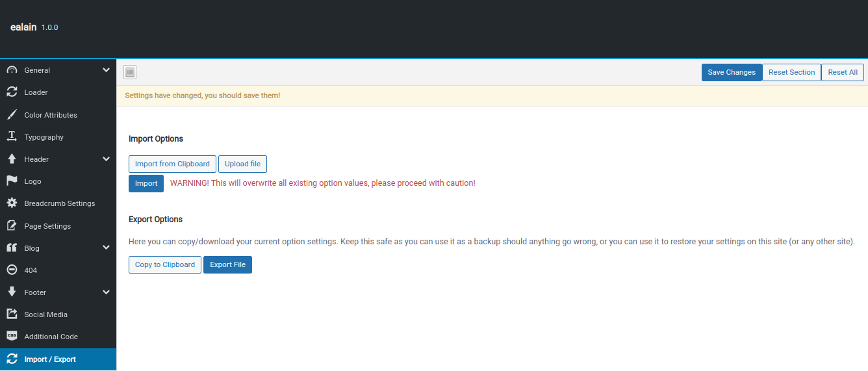Click the blue Import button

(x=146, y=183)
